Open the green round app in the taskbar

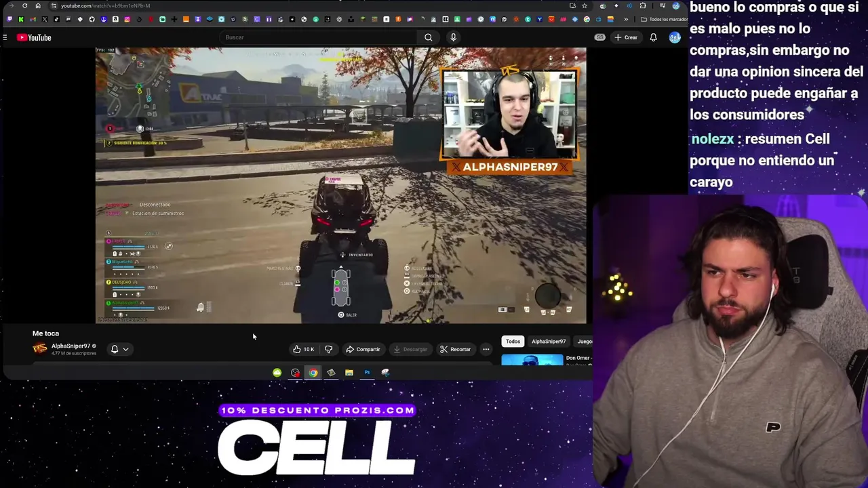tap(277, 372)
